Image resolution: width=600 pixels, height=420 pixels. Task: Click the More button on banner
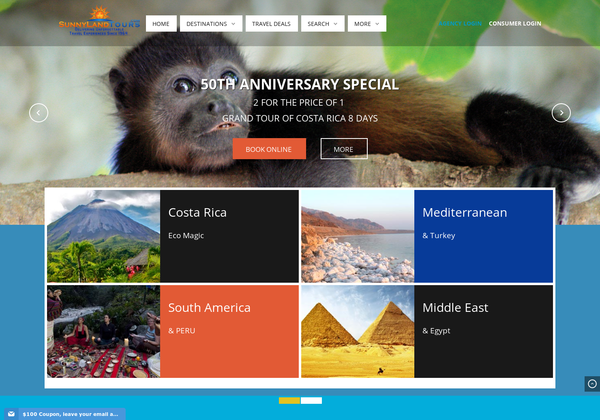[x=344, y=149]
